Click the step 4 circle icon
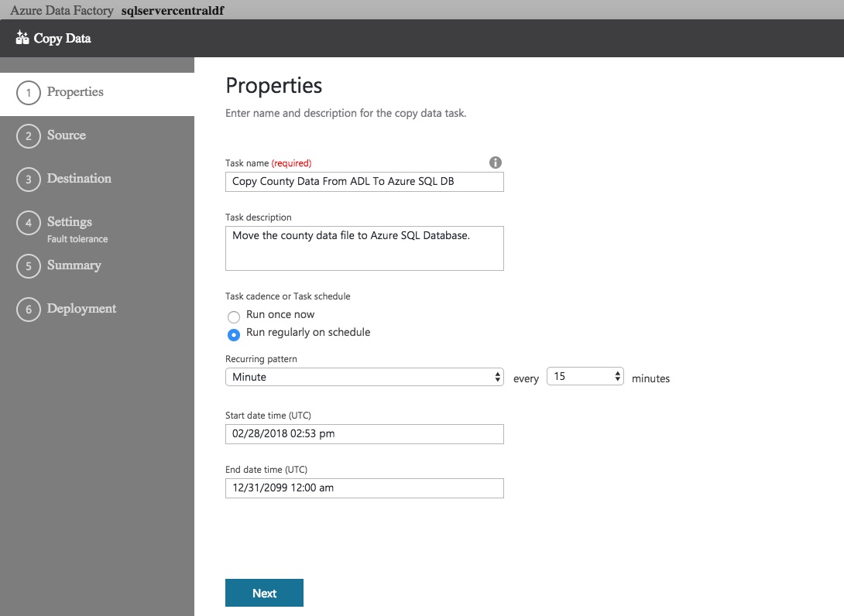The width and height of the screenshot is (844, 616). 28,223
